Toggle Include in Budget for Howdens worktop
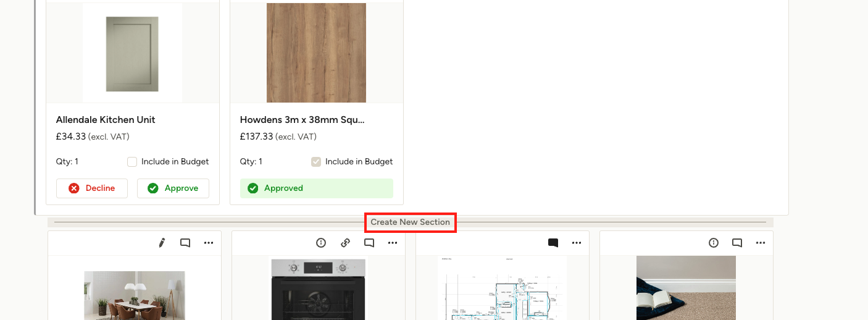 (x=316, y=162)
